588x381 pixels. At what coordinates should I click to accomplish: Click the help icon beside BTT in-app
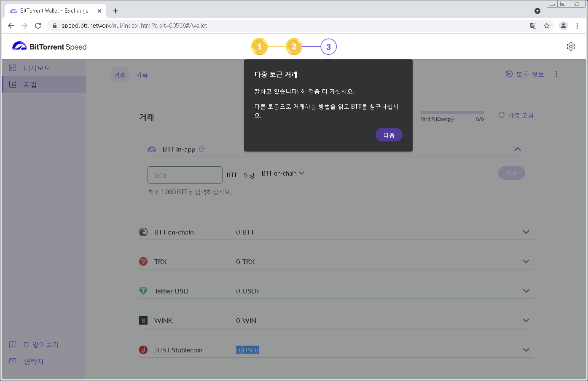coord(202,149)
